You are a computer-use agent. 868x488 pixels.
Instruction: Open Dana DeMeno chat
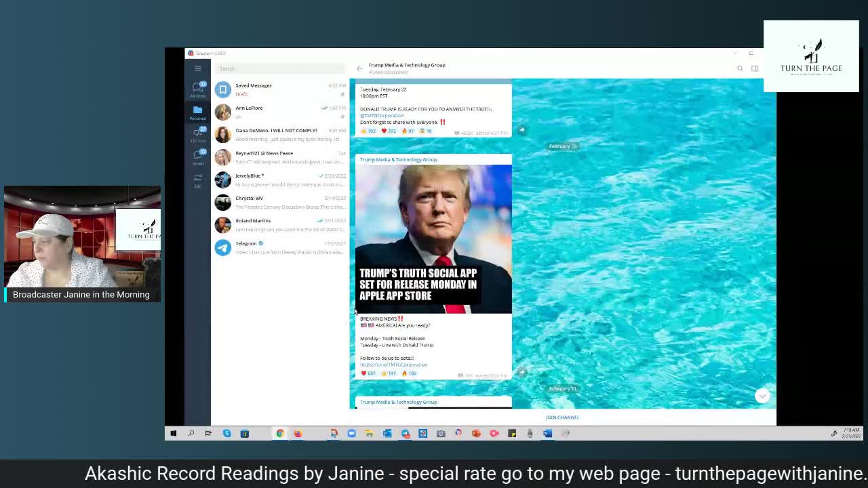click(280, 134)
